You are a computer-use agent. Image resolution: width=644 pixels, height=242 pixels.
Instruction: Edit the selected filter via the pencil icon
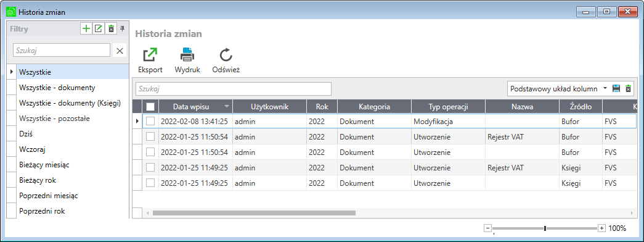[x=99, y=29]
